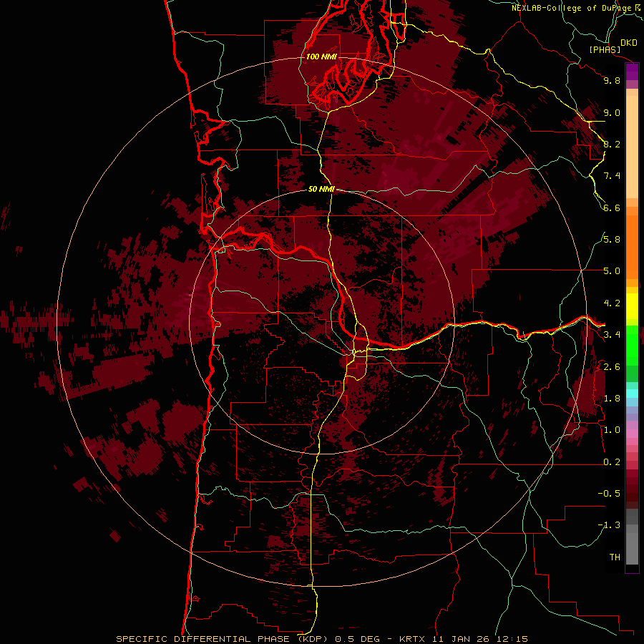
Task: Click the 2.6 scale label
Action: (x=612, y=367)
